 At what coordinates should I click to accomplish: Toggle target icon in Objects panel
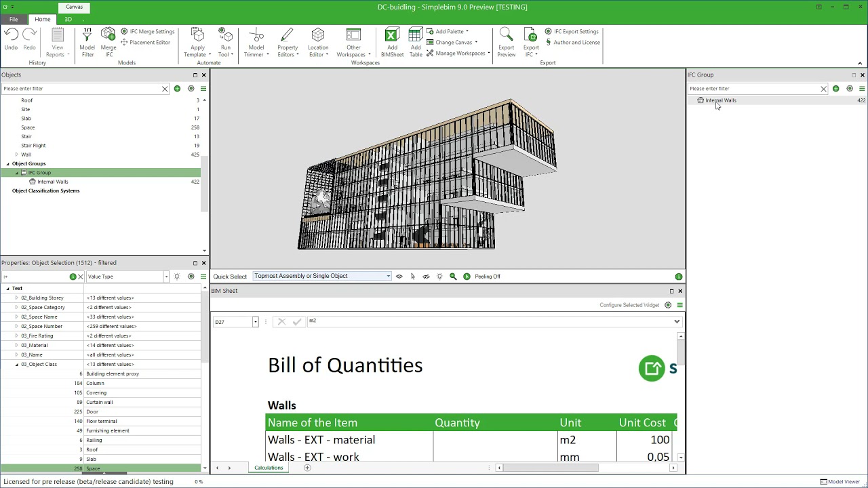[x=191, y=89]
